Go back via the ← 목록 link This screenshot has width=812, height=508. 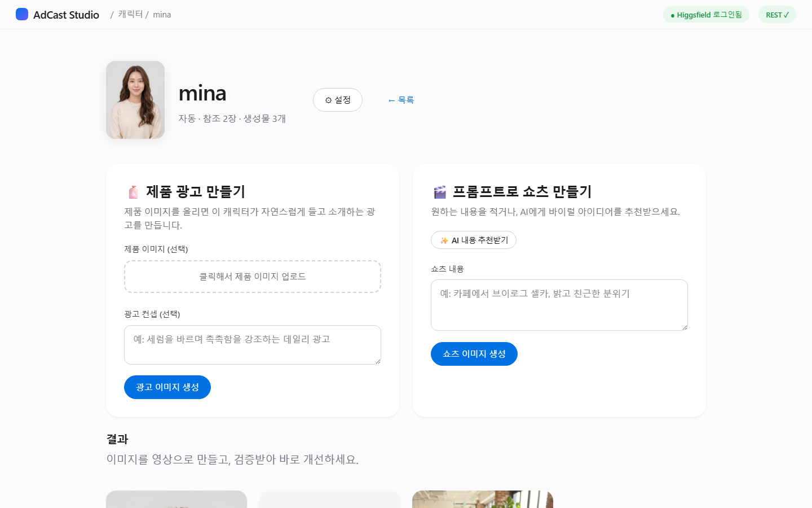pos(401,100)
